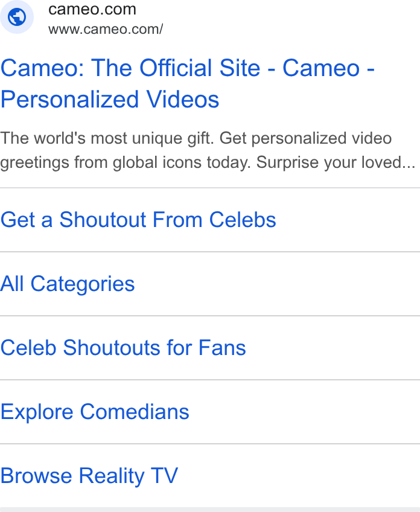Select the world's most unique gift snippet
Screen dimensions: 420x512
pyautogui.click(x=208, y=150)
